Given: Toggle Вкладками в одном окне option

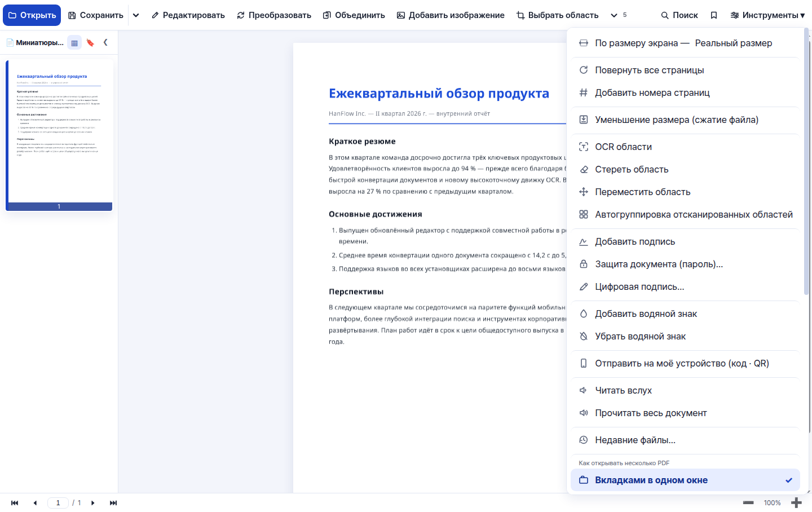Looking at the screenshot, I should click(x=685, y=480).
